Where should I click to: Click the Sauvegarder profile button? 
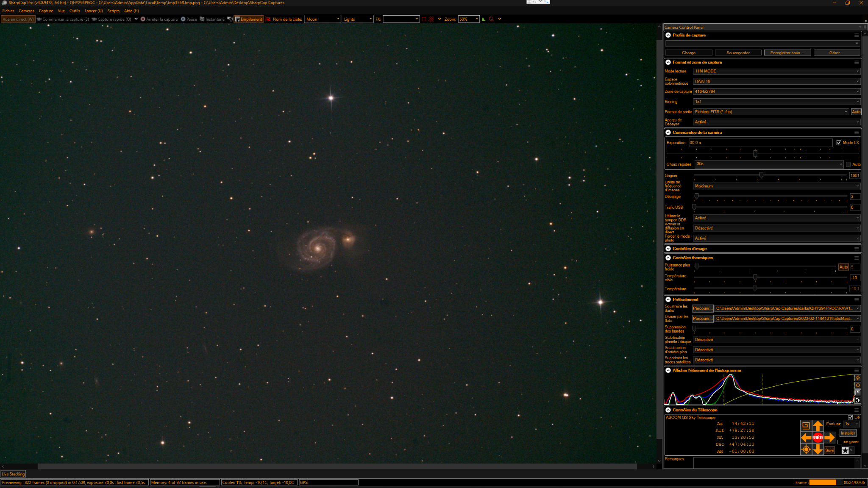(738, 53)
